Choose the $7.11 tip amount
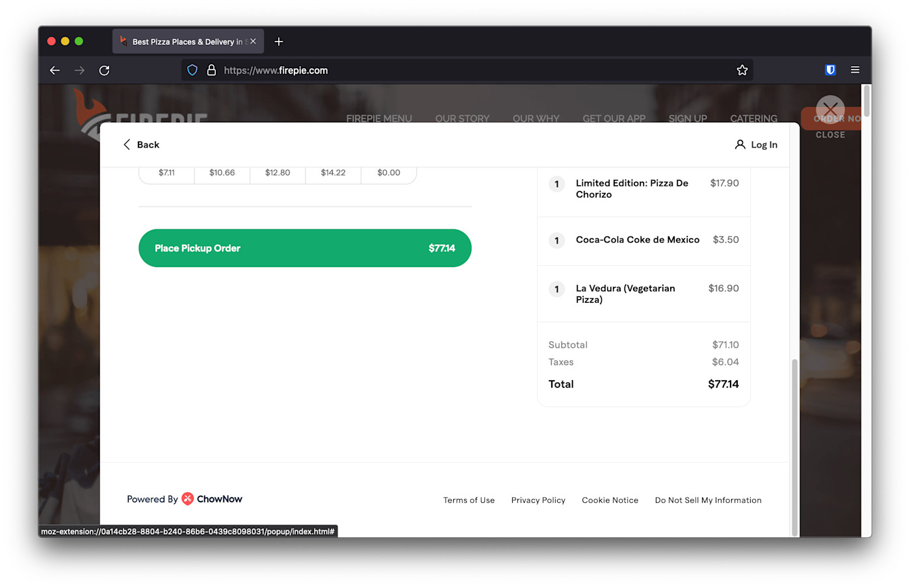 tap(166, 172)
